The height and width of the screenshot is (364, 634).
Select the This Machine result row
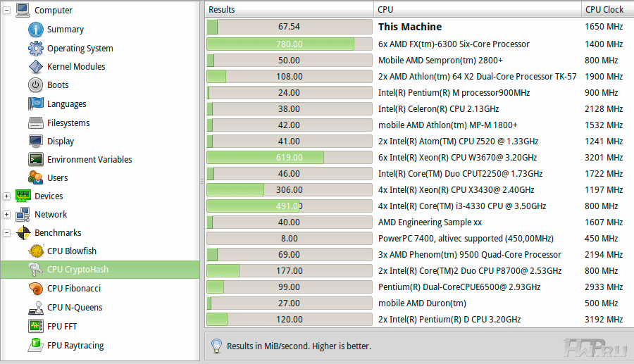coord(410,27)
